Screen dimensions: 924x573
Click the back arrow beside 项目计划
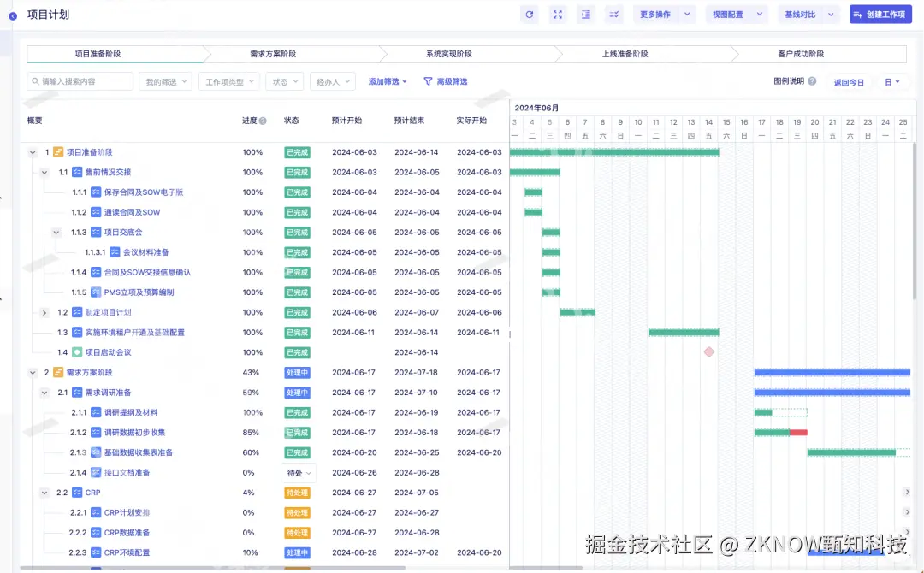pos(13,16)
